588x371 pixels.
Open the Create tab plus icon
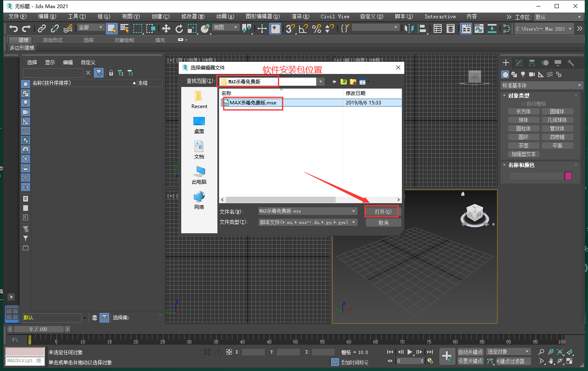(506, 63)
